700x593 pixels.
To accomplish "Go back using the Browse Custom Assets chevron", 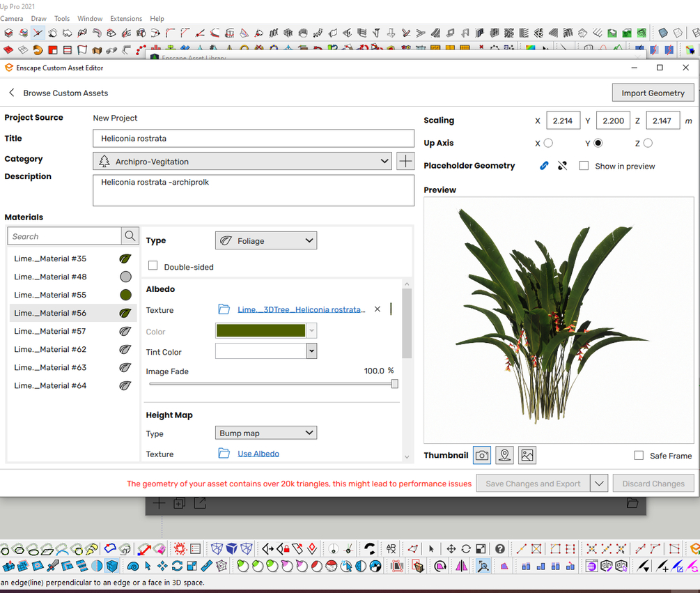I will [x=12, y=93].
